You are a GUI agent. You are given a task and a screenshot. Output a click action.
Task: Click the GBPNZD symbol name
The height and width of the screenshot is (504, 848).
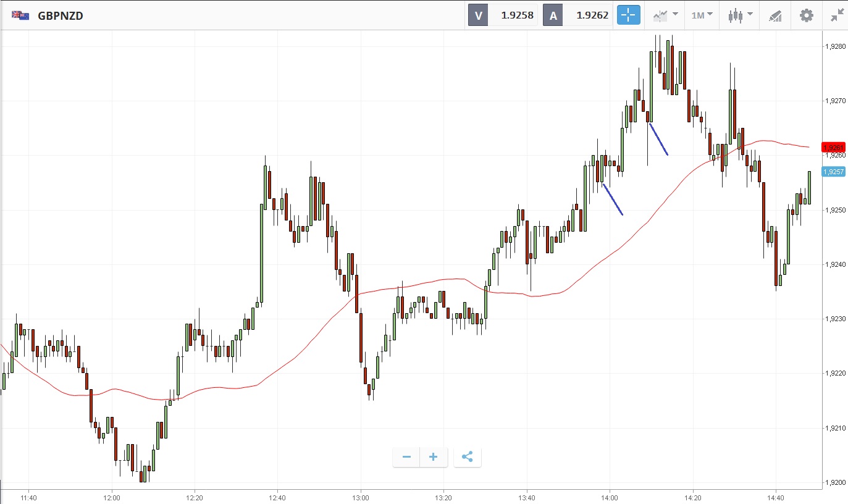click(61, 15)
